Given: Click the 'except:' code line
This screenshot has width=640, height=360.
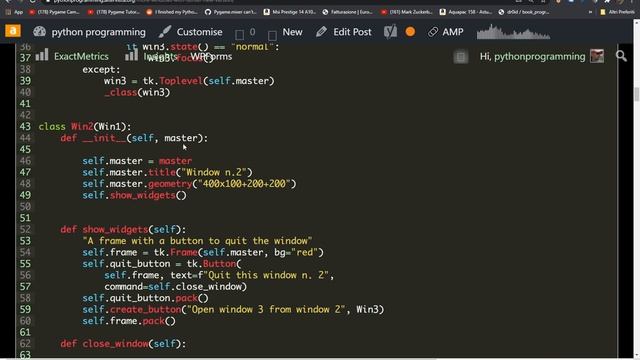Looking at the screenshot, I should point(101,69).
